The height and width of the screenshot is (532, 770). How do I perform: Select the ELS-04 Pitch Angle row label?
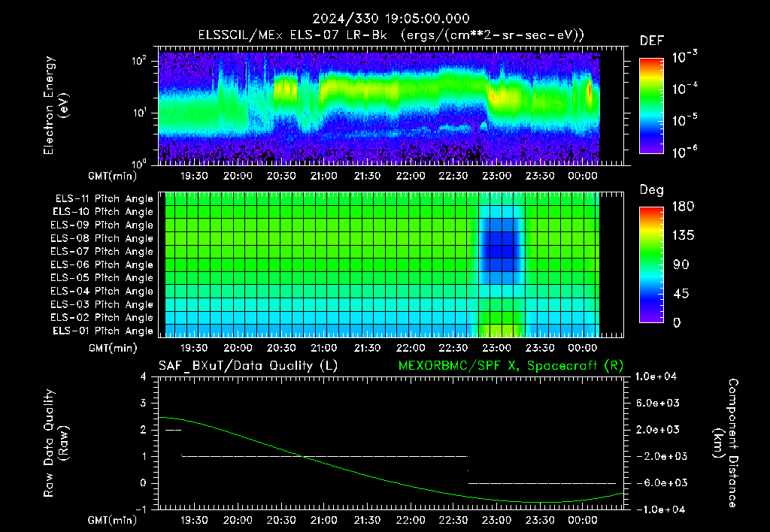102,291
